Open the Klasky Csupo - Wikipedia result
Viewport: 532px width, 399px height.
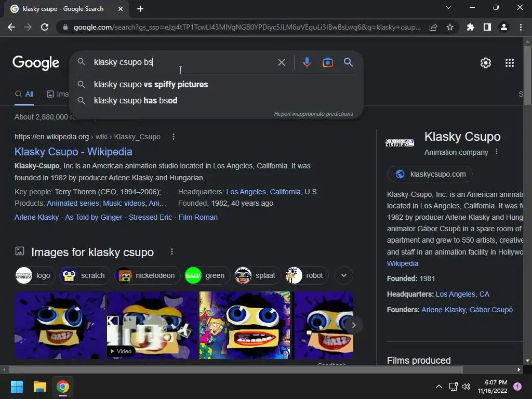(x=73, y=152)
